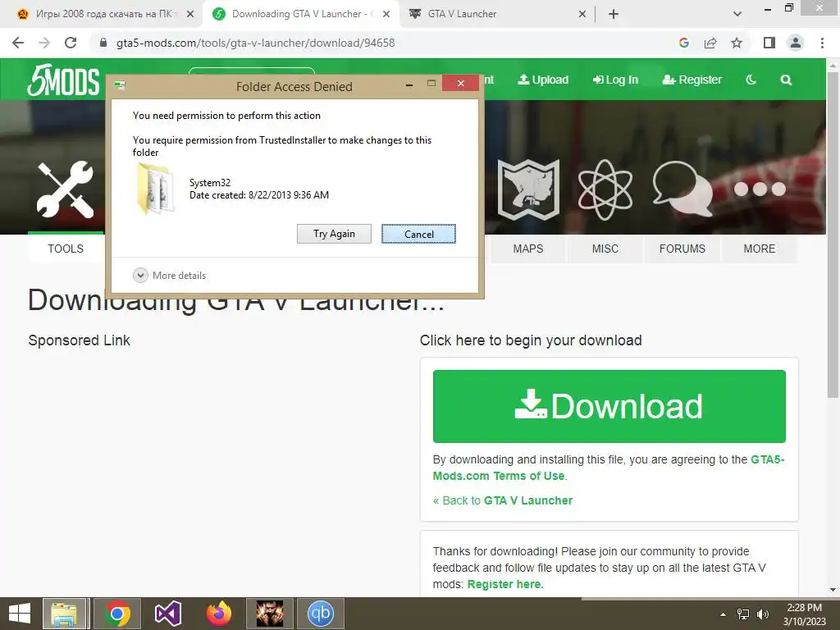840x630 pixels.
Task: Click Upload in the site header
Action: pyautogui.click(x=543, y=80)
